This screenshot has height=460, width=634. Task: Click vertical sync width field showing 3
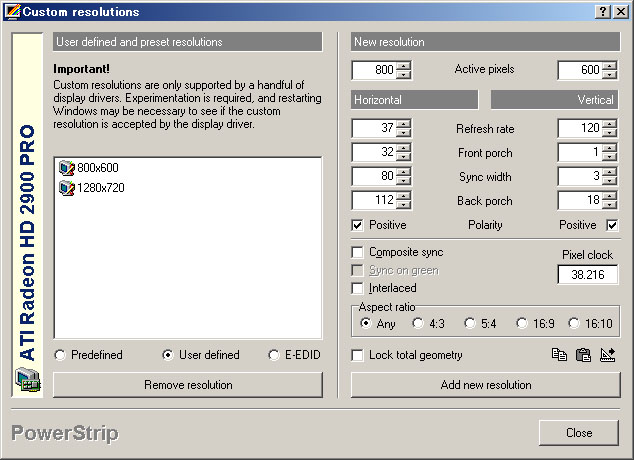[580, 176]
